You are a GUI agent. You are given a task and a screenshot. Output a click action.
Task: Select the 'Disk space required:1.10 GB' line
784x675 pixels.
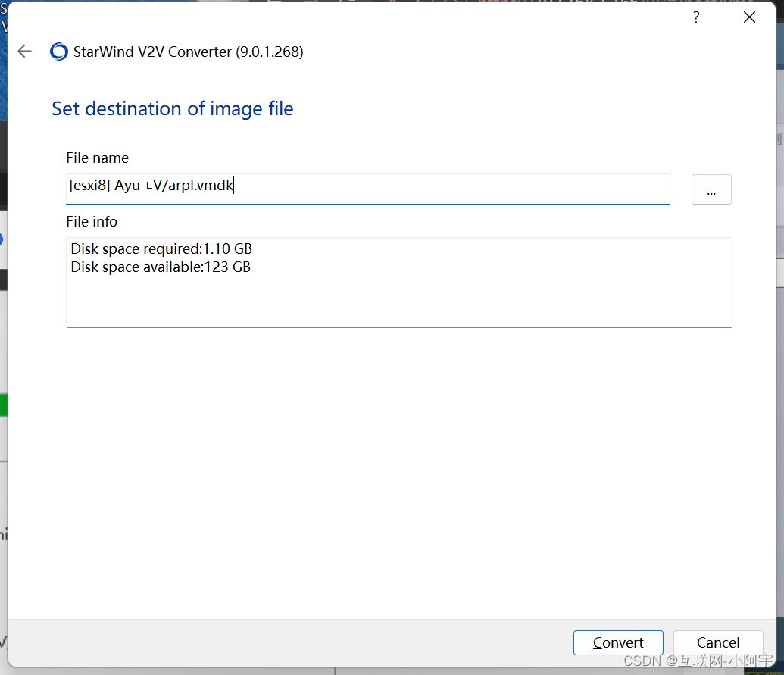pyautogui.click(x=161, y=248)
